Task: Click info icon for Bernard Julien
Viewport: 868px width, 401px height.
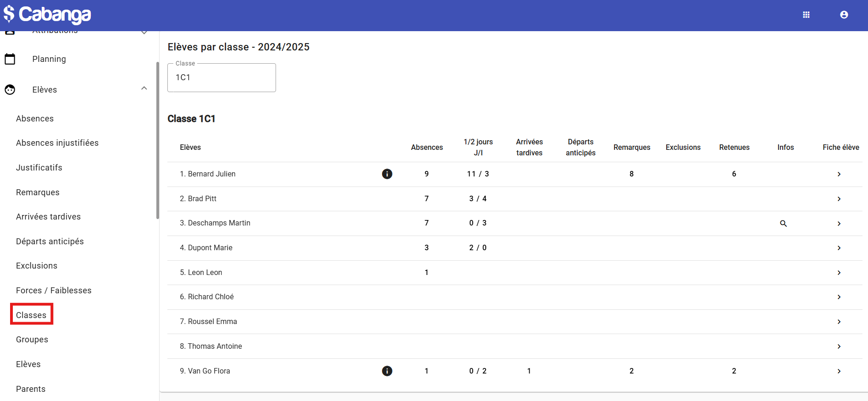Action: (x=387, y=174)
